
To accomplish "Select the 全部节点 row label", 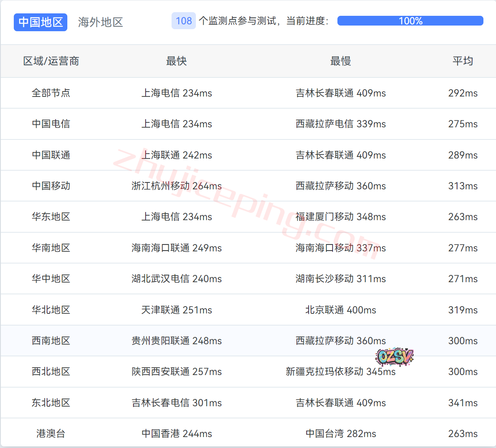I will pos(51,93).
